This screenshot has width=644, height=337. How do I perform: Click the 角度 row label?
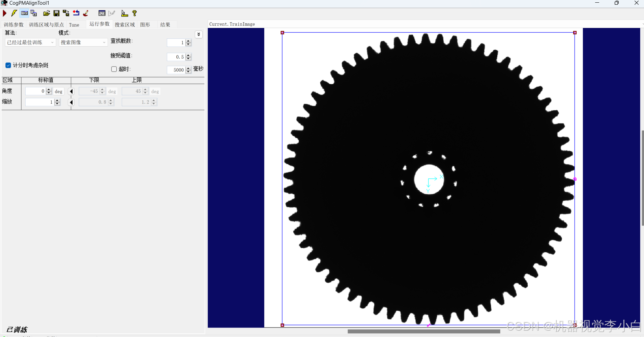(x=7, y=91)
